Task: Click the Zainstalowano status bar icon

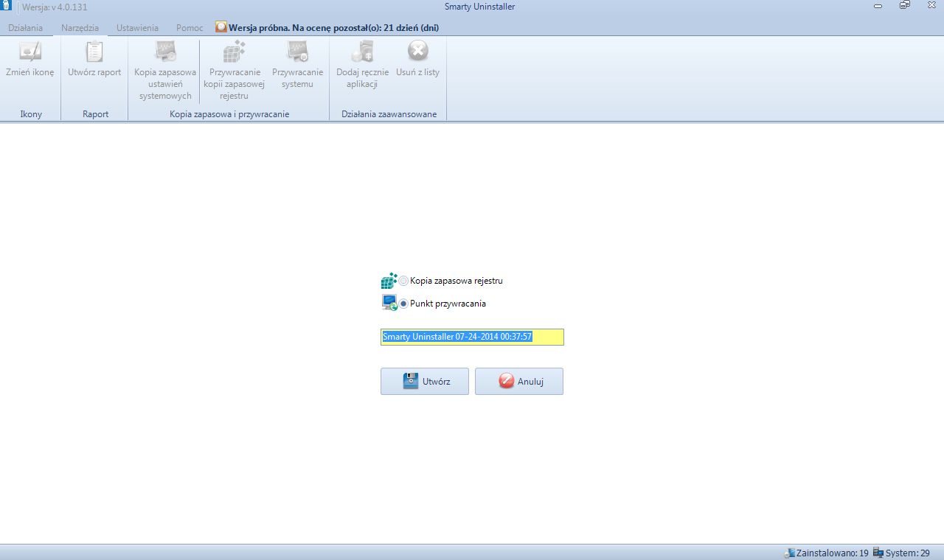Action: 790,553
